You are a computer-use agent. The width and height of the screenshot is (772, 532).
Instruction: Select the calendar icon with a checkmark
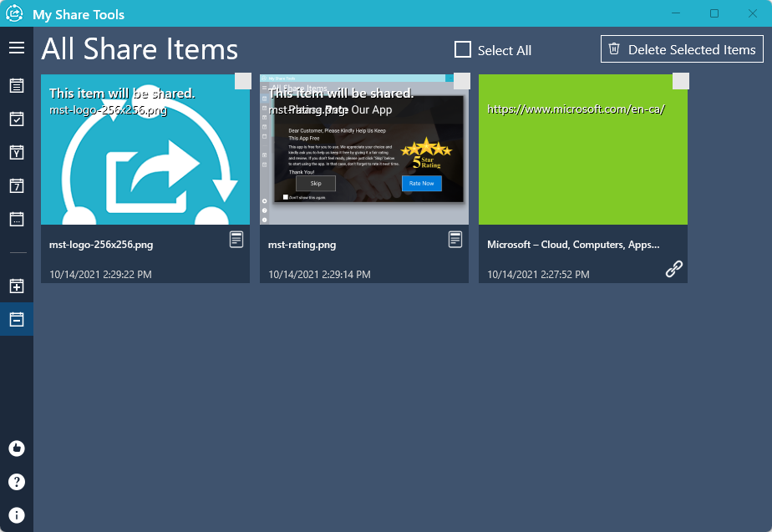point(17,119)
